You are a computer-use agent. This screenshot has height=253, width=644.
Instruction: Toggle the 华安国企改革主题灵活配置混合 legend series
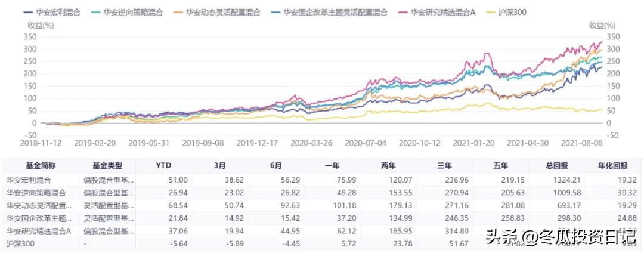328,12
